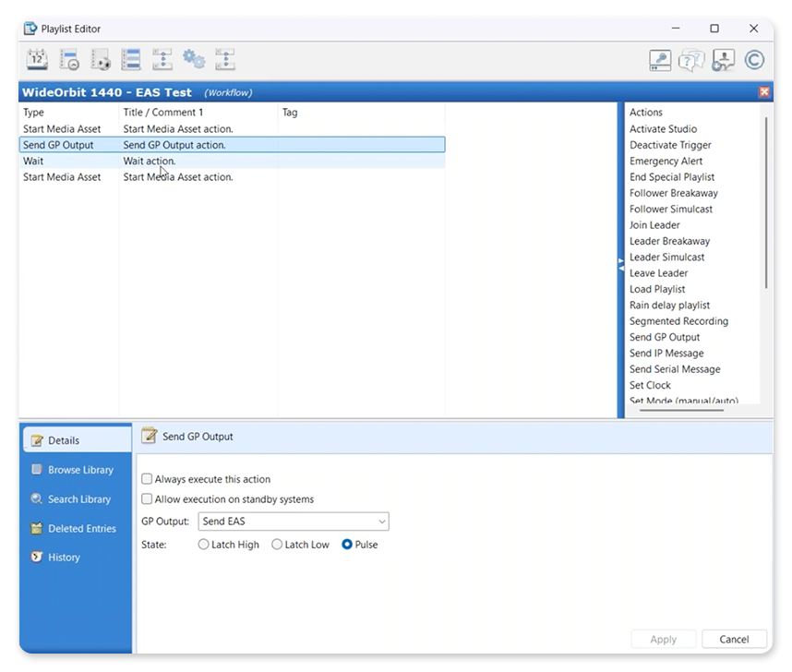Click the user support chat icon
Viewport: 792px width, 672px height.
pyautogui.click(x=723, y=60)
